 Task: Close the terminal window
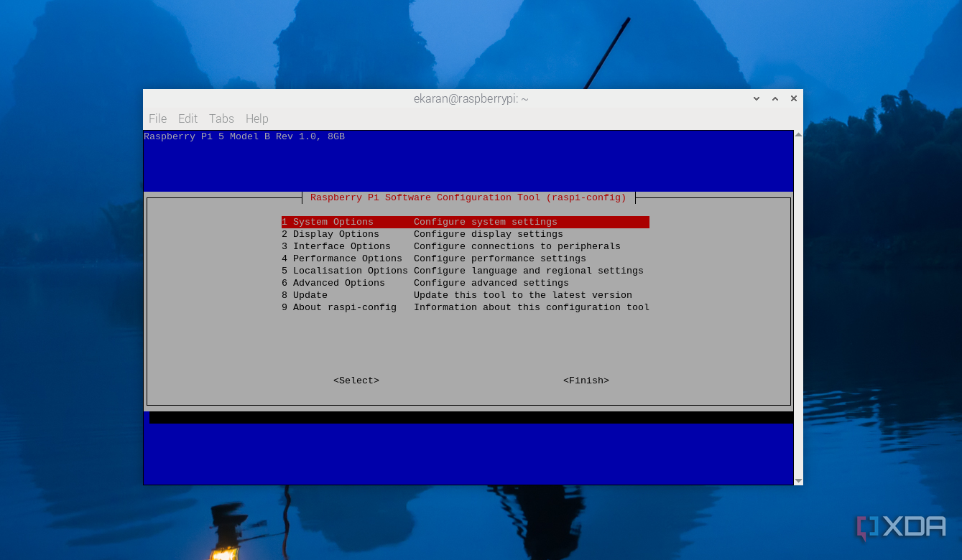(x=794, y=98)
